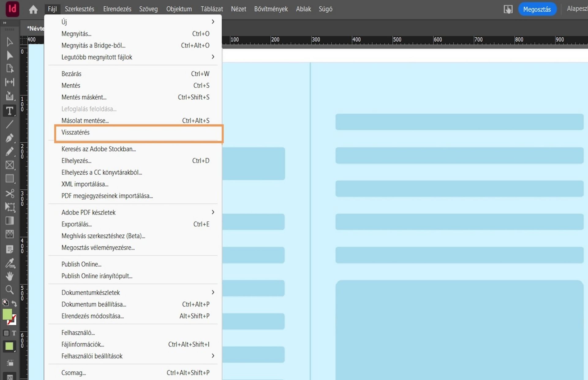Toggle formatting affects text button
The height and width of the screenshot is (380, 588).
[x=14, y=333]
